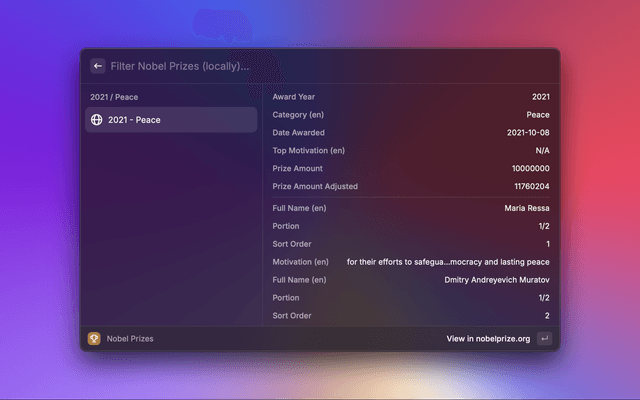This screenshot has height=400, width=640.
Task: Click the adjusted amount 11760204
Action: pos(531,187)
